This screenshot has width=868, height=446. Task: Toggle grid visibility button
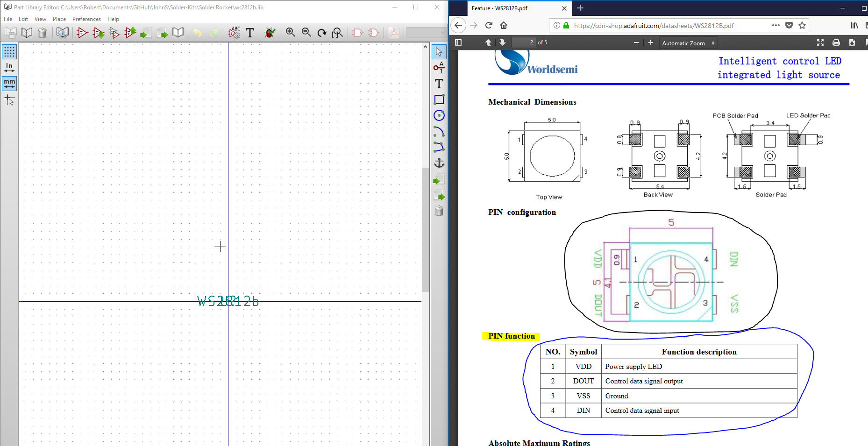[x=9, y=52]
